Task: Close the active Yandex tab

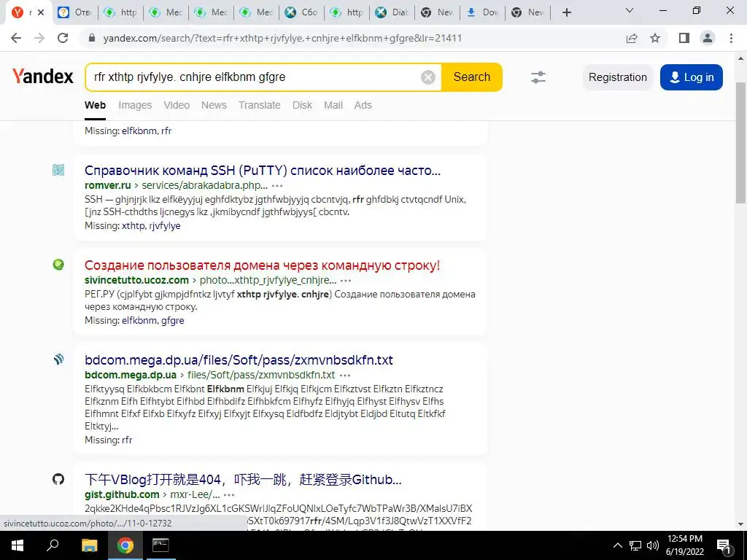Action: tap(41, 12)
